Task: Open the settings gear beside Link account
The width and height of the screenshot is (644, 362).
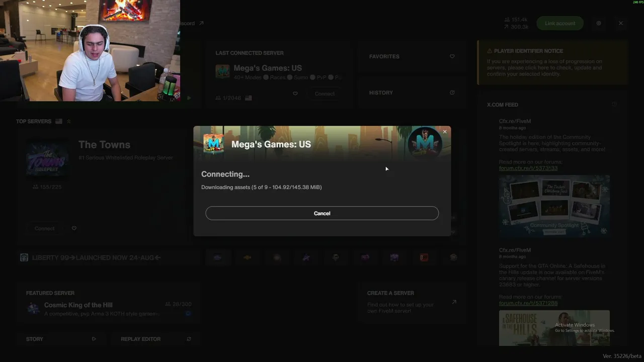Action: pyautogui.click(x=599, y=23)
